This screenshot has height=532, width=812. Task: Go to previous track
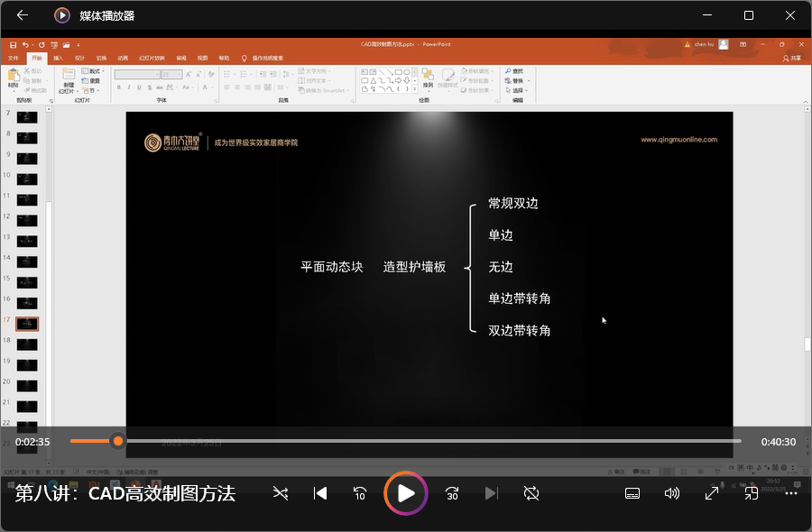click(320, 493)
